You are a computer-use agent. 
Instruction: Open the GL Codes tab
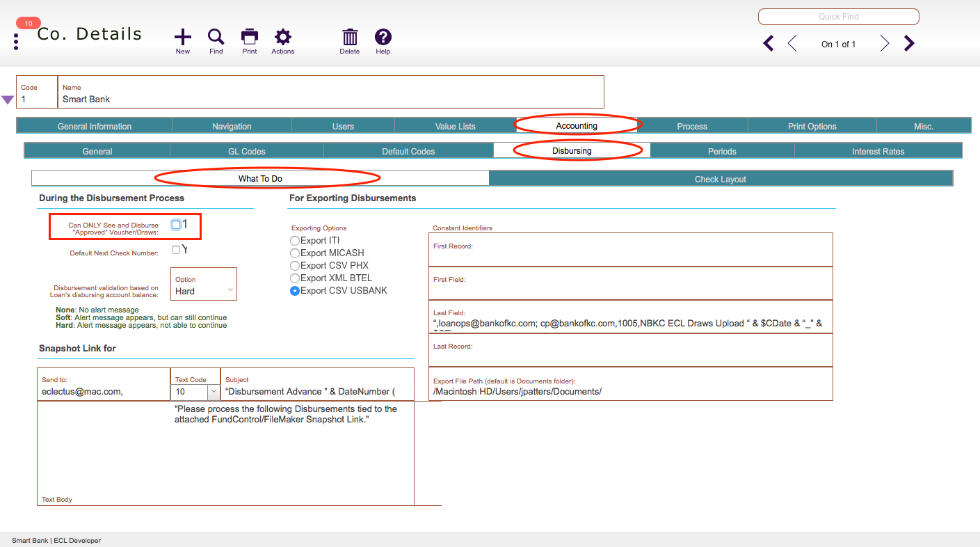click(x=246, y=151)
